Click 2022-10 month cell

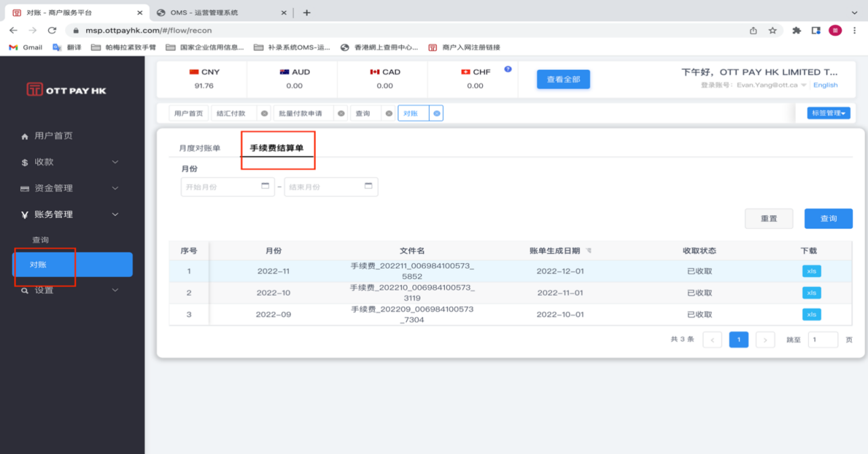point(273,293)
